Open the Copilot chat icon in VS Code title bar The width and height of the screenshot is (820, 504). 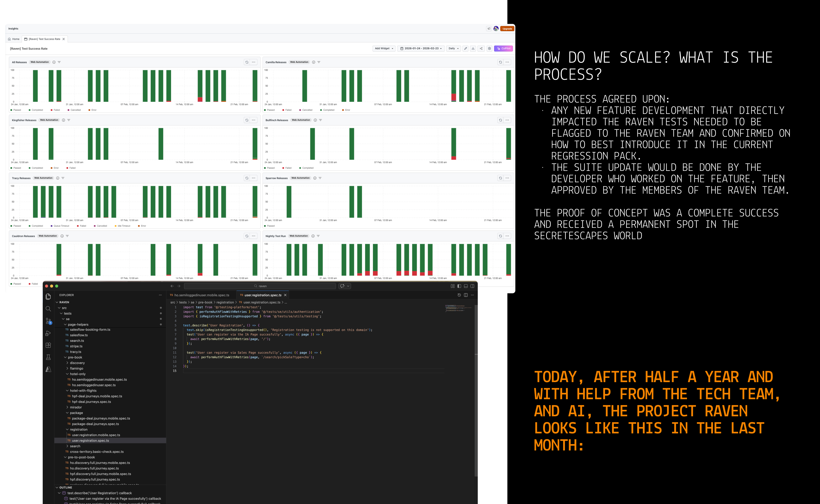pos(342,286)
